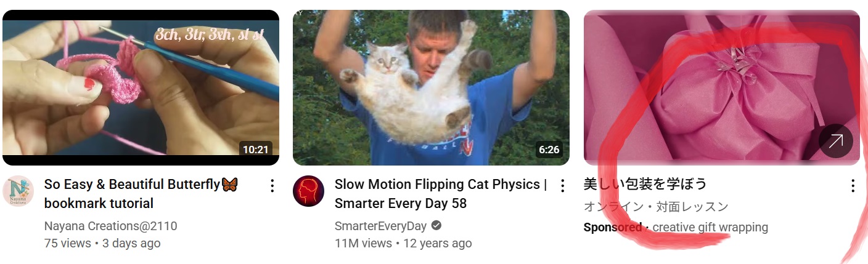Click the 'オンライン・対面レッスン' ad description
This screenshot has height=264, width=868.
[656, 207]
